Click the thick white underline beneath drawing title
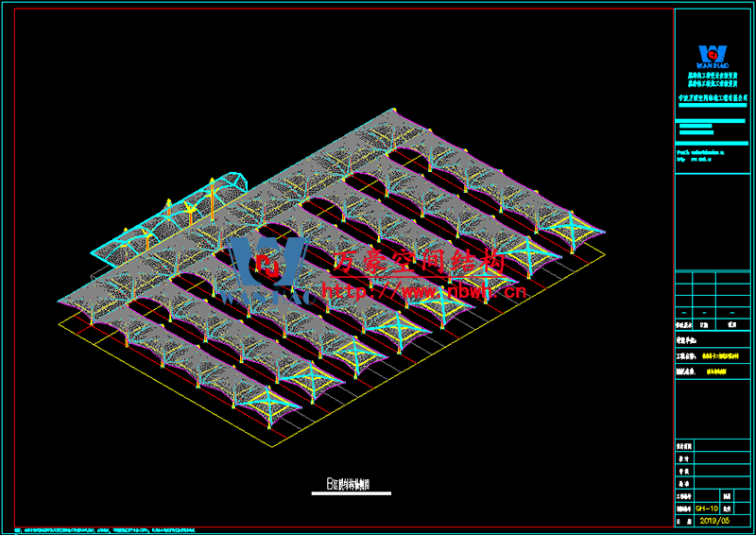Image resolution: width=756 pixels, height=535 pixels. 351,494
